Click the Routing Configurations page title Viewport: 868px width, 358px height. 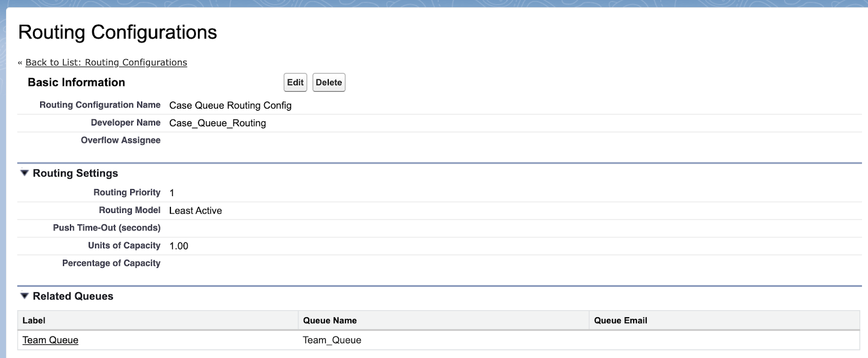[118, 32]
